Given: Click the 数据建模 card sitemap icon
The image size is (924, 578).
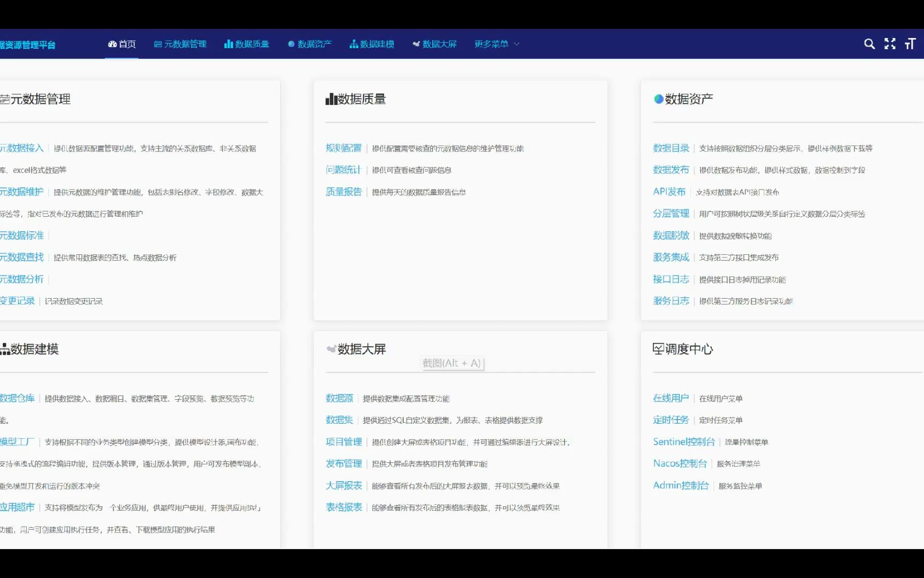Looking at the screenshot, I should (x=5, y=349).
